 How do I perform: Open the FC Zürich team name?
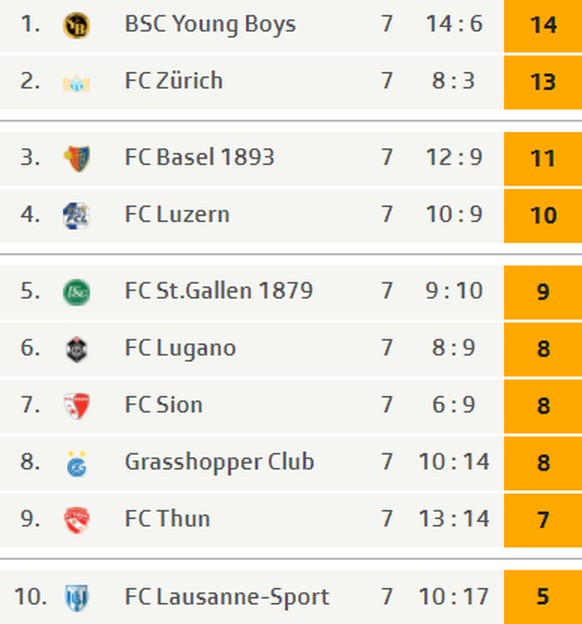pos(174,81)
